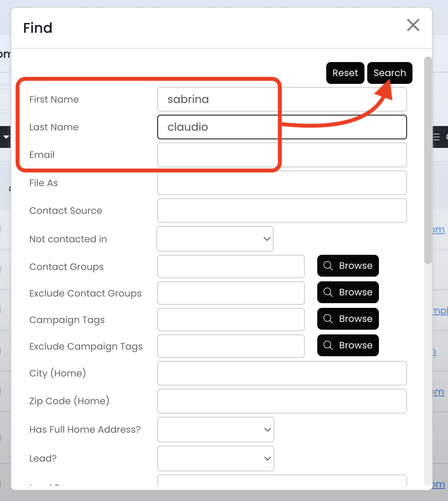Click the Search button
Screen dimensions: 448x501
(389, 73)
